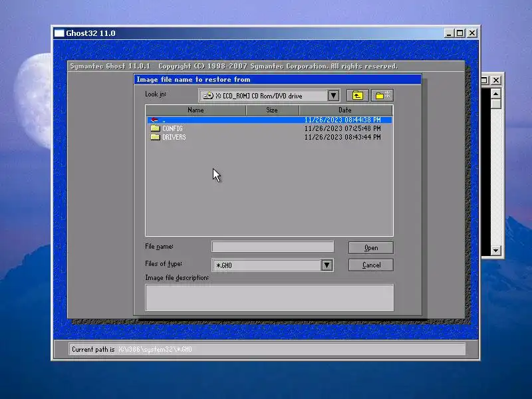Click the DRIVERS date 11/26/2023 08:43:44 PM

[x=342, y=137]
